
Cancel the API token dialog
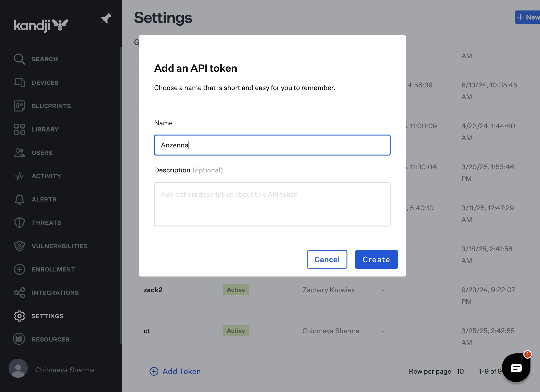tap(327, 259)
